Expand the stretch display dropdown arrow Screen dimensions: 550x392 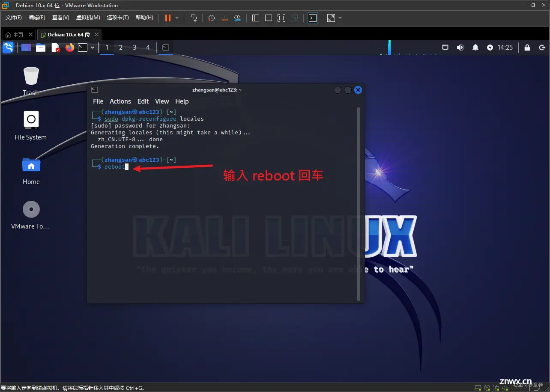coord(340,18)
